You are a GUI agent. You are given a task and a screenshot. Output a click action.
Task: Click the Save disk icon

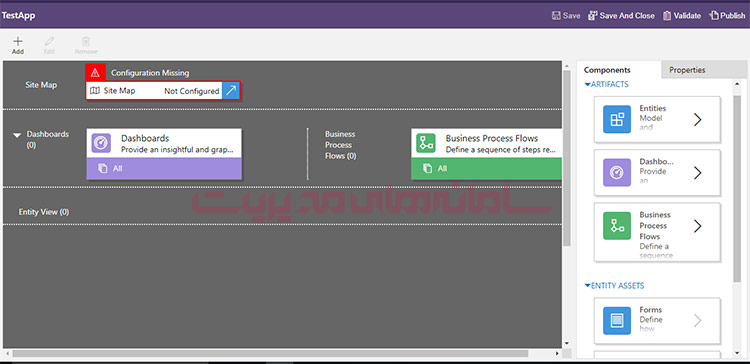click(x=556, y=15)
